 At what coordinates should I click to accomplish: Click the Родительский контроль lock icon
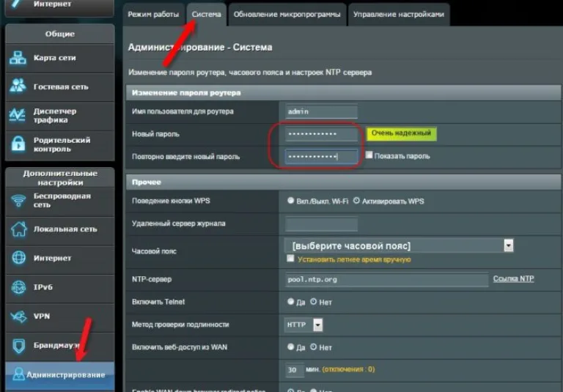pyautogui.click(x=18, y=144)
